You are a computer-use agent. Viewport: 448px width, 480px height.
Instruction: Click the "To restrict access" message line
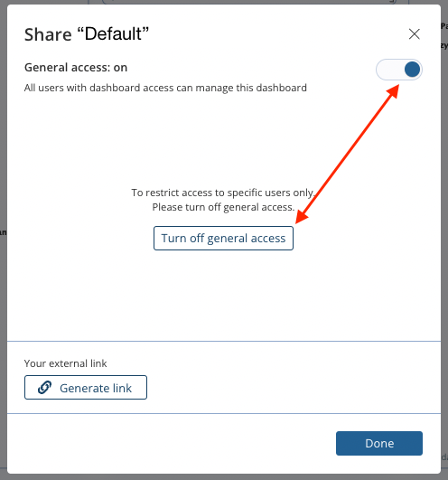point(223,193)
